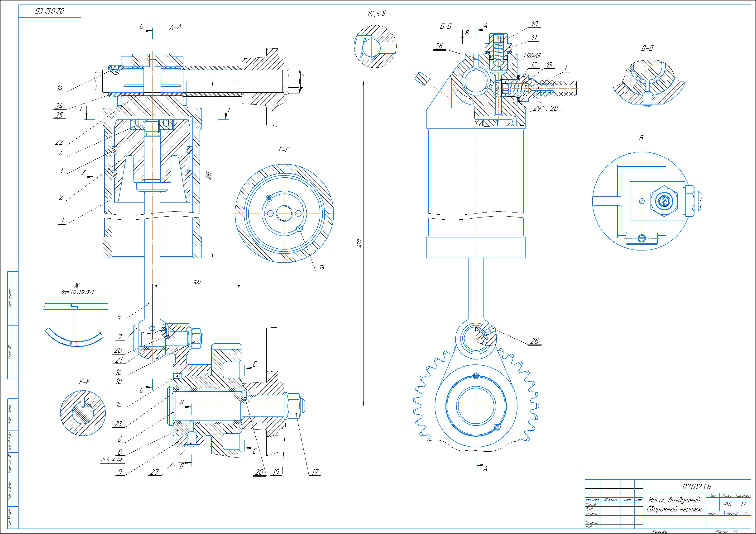This screenshot has width=756, height=534.
Task: Click the 450 vertical dimension value
Action: (x=359, y=243)
